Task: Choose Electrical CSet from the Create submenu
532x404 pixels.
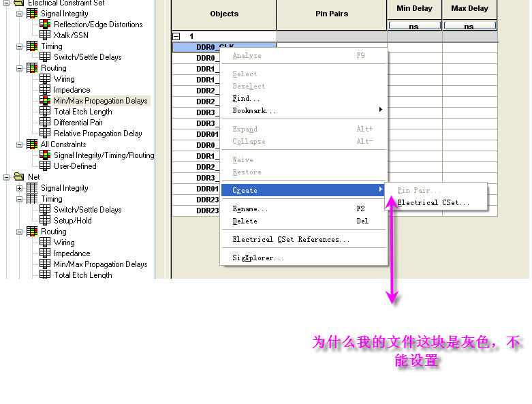Action: 433,203
